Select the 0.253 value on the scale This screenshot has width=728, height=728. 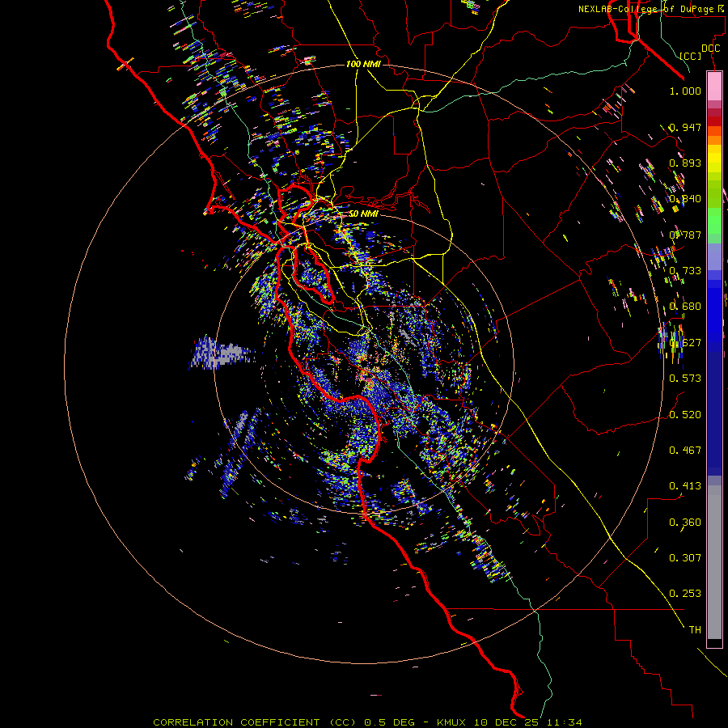685,594
